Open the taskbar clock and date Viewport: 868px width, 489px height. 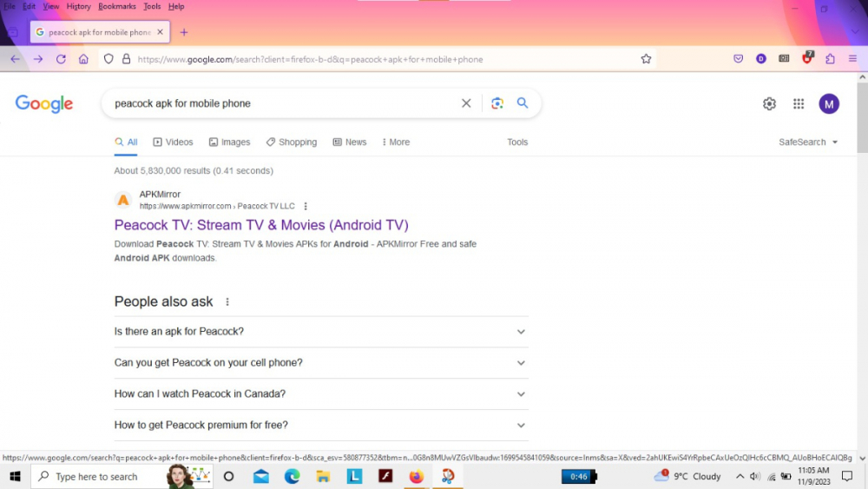814,476
